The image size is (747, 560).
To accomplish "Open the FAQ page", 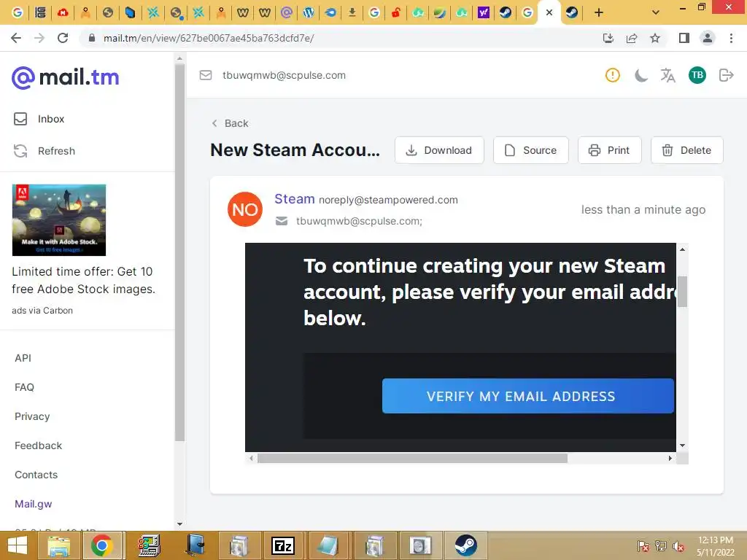I will tap(24, 387).
